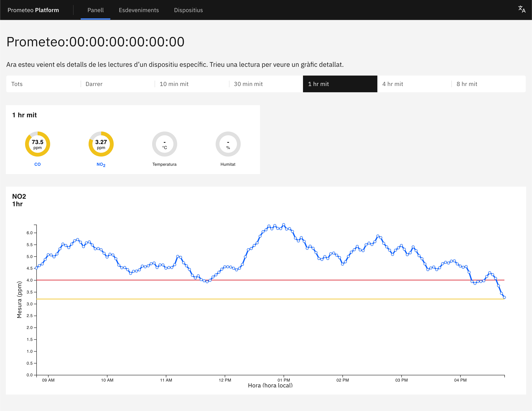The width and height of the screenshot is (532, 411).
Task: Click the Mesura (ppm) axis title
Action: point(19,300)
